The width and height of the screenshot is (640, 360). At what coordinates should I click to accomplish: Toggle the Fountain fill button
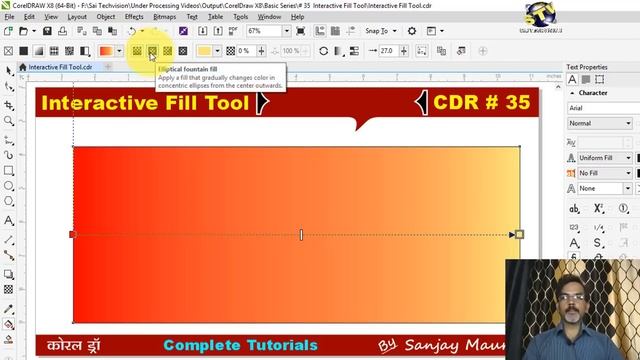point(39,51)
